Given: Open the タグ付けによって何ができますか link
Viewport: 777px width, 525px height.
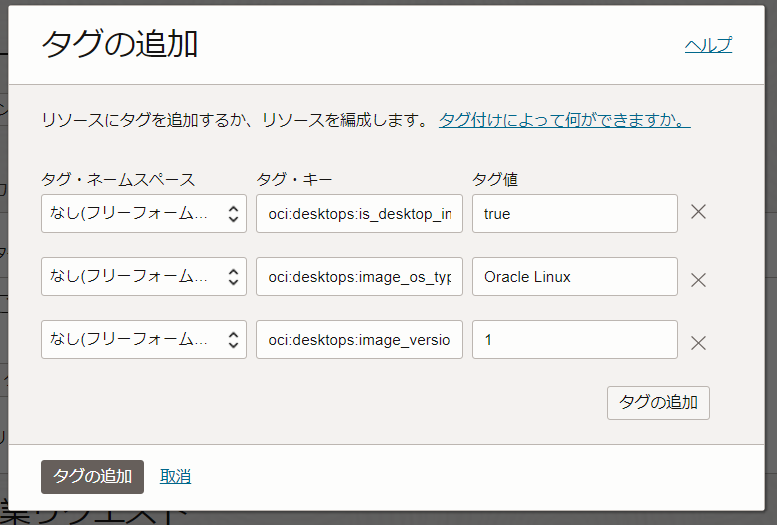Looking at the screenshot, I should [564, 120].
